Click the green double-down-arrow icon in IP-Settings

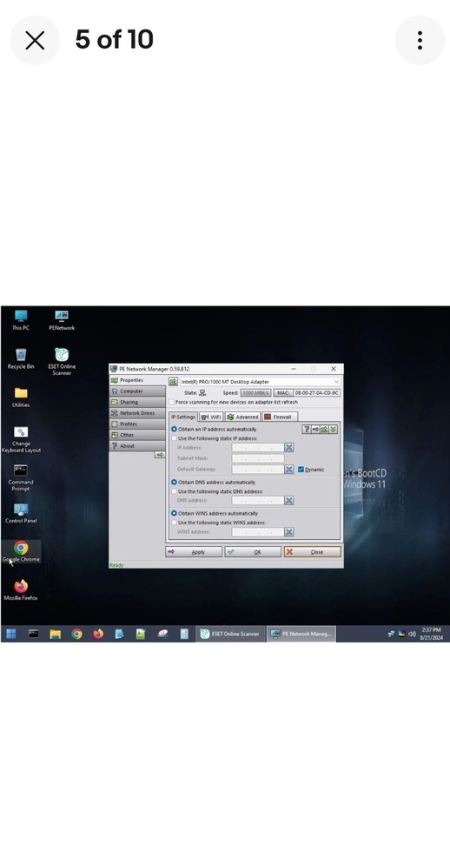[333, 429]
